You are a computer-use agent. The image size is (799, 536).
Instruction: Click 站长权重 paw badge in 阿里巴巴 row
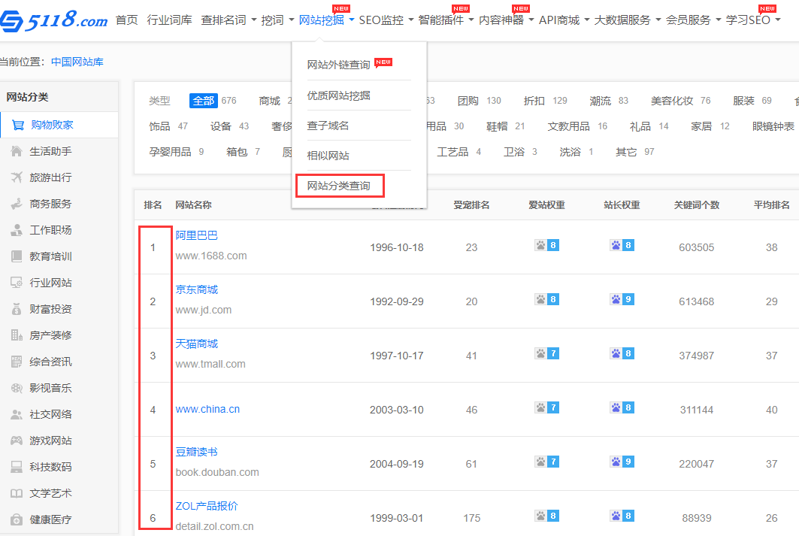pos(622,245)
